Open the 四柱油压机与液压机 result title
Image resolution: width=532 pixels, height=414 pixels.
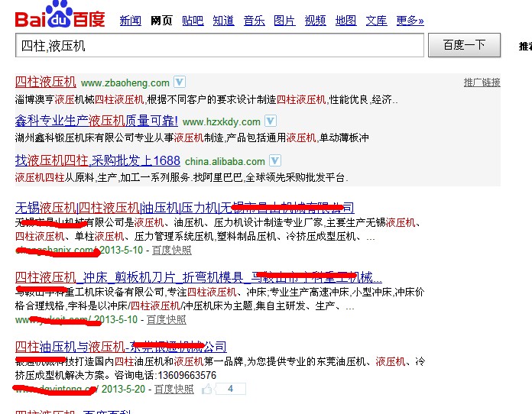(121, 347)
